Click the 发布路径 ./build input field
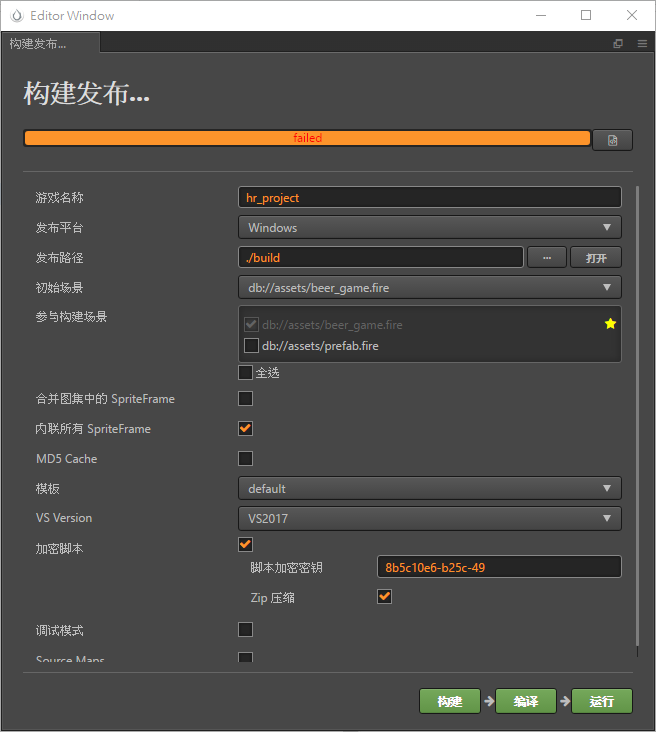 [x=381, y=257]
